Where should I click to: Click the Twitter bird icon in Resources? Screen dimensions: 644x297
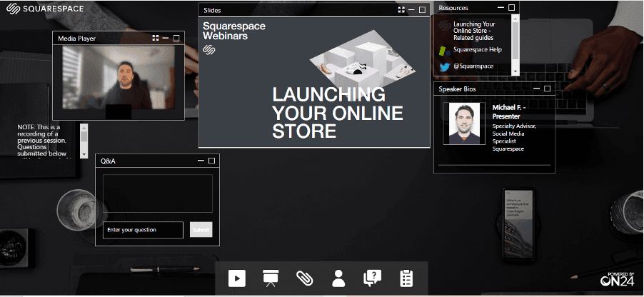pos(444,67)
